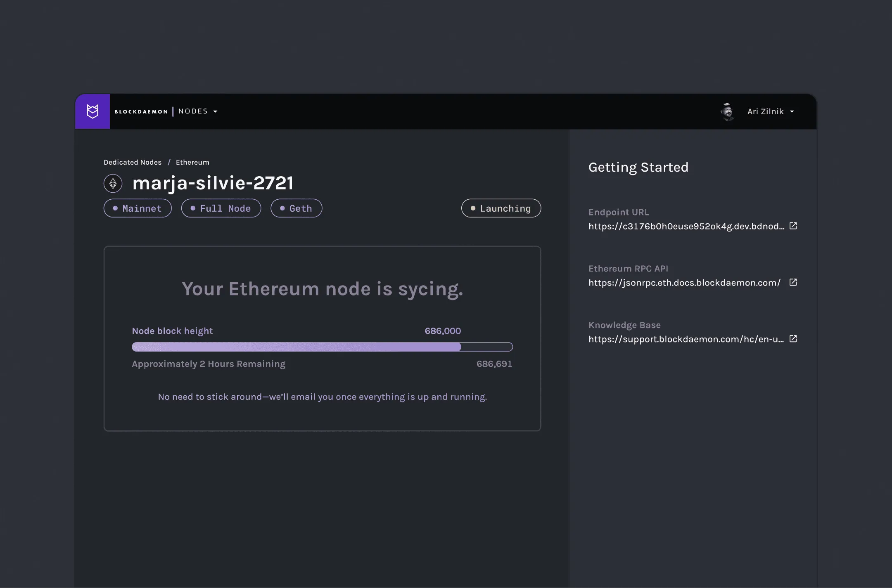This screenshot has height=588, width=892.
Task: Select the Ethereum icon beside the node name
Action: coord(113,183)
